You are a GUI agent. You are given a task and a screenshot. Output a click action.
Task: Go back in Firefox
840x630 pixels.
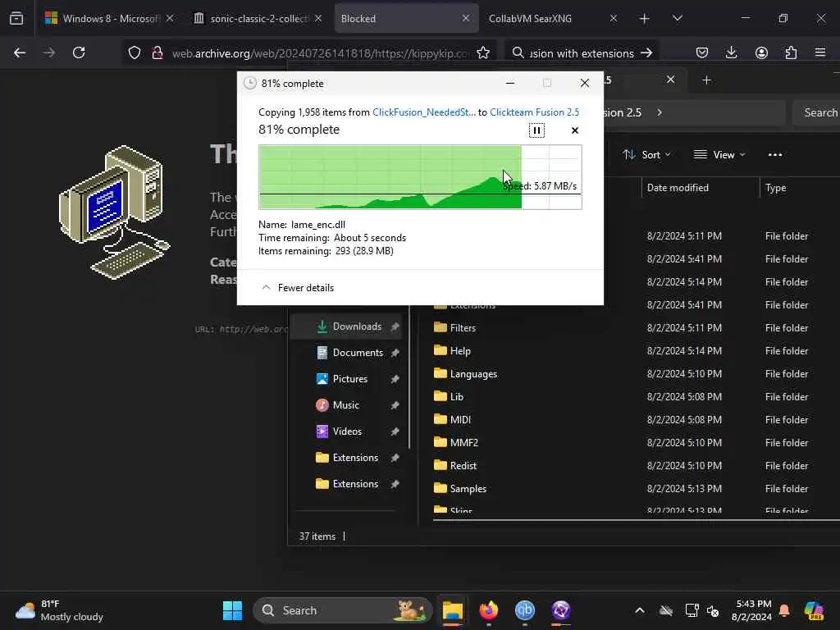(x=20, y=52)
